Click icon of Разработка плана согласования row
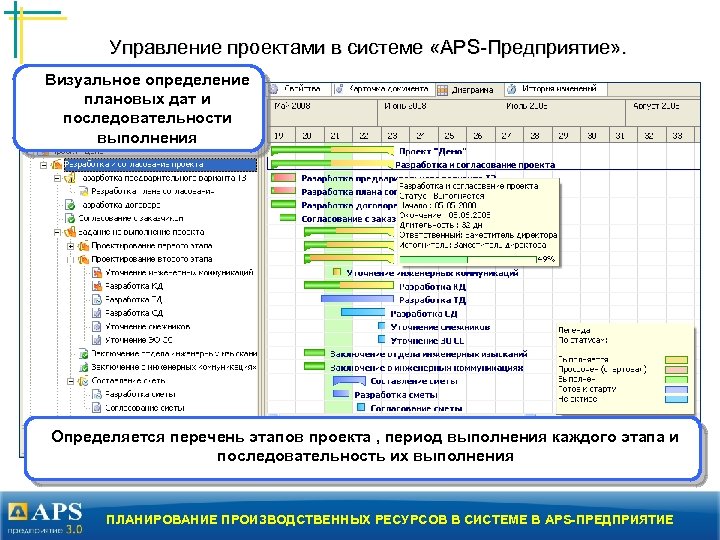Viewport: 720px width, 540px height. pyautogui.click(x=84, y=191)
